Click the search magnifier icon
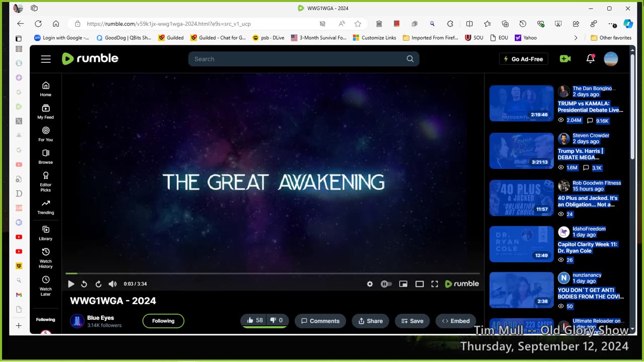Screen dimensions: 644x362 coord(410,59)
